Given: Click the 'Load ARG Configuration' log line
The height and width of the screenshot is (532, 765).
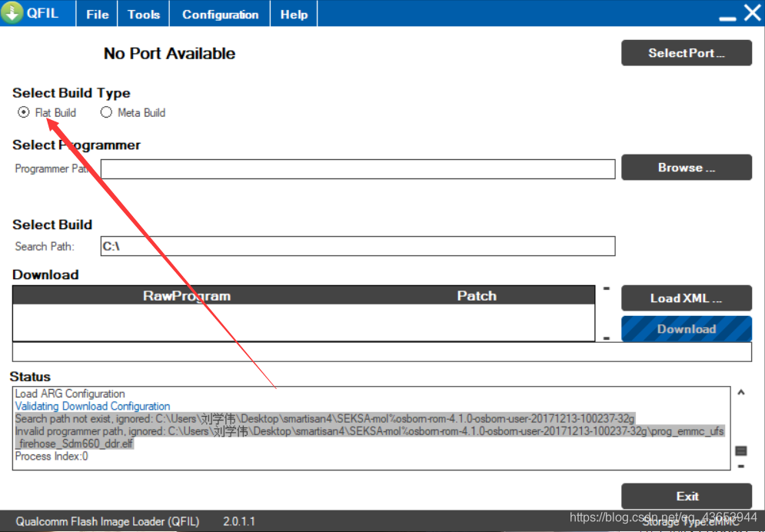Looking at the screenshot, I should [x=70, y=394].
